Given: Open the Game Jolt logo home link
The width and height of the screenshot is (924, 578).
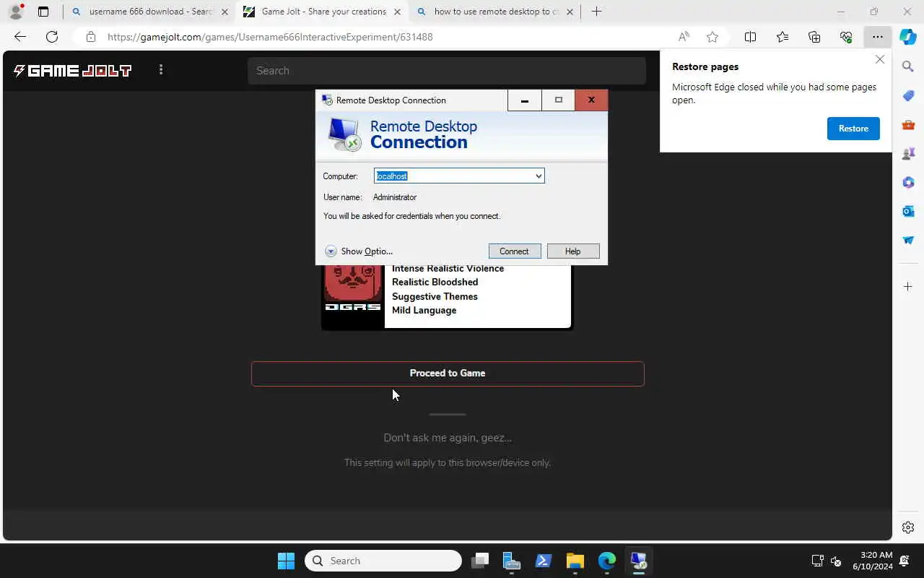Looking at the screenshot, I should point(72,70).
